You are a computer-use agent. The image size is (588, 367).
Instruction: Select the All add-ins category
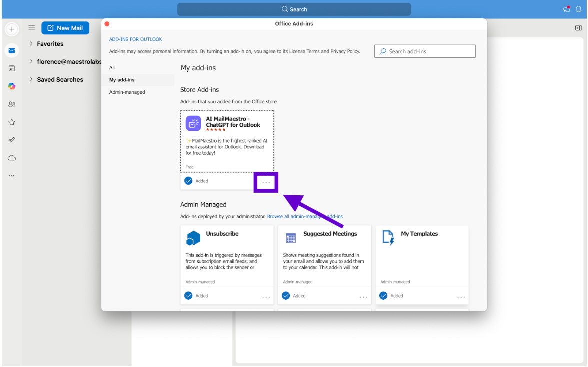click(112, 68)
